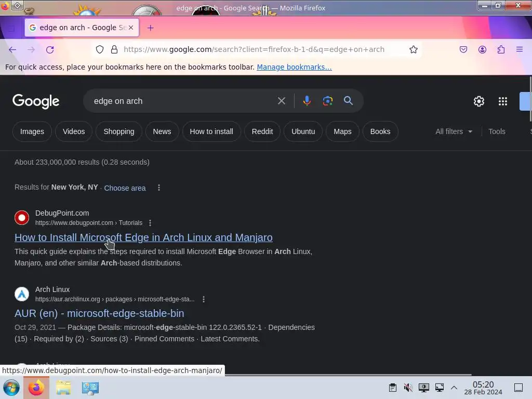Bookmark this page with the star
Viewport: 532px width, 399px height.
coord(413,49)
